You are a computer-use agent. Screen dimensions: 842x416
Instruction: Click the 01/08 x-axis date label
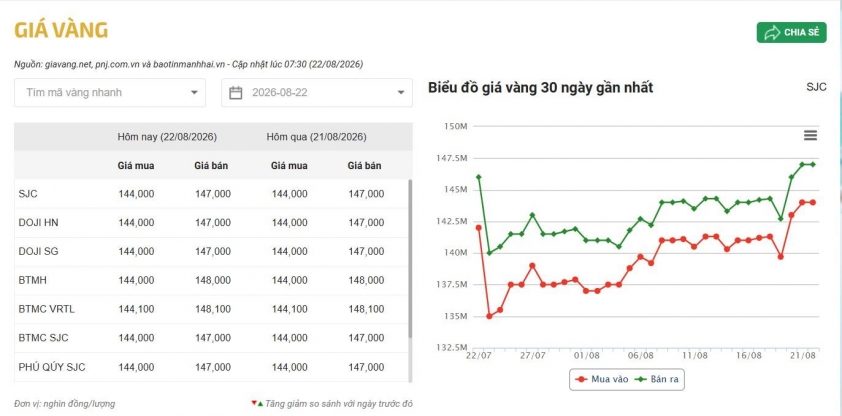click(x=586, y=356)
